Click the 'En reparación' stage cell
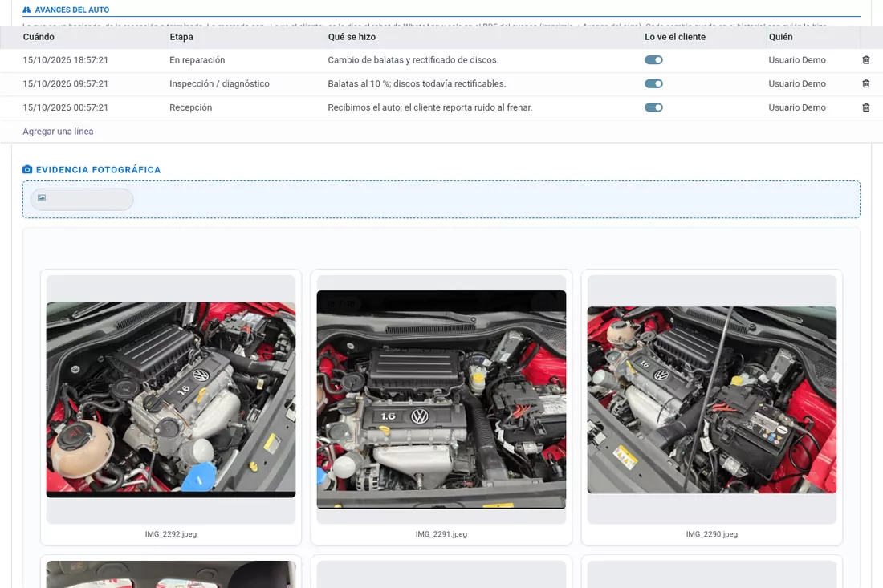The image size is (883, 588). pyautogui.click(x=197, y=60)
